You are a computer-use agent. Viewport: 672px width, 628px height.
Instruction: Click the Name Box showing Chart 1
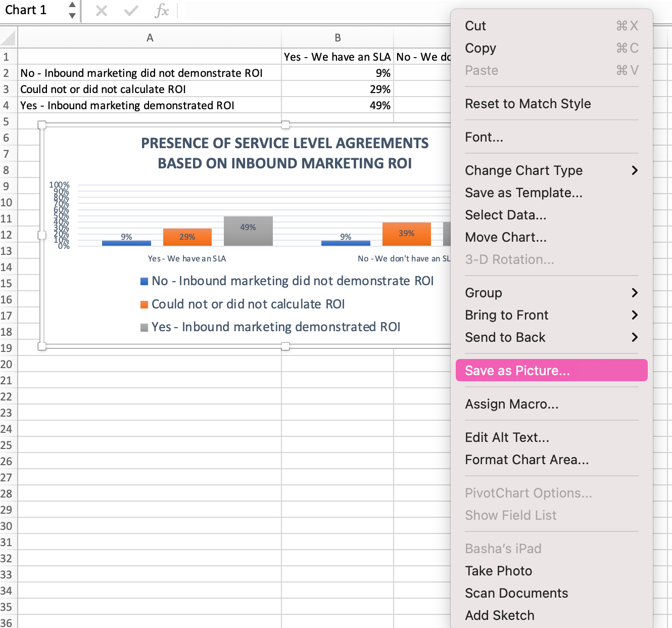(x=33, y=10)
